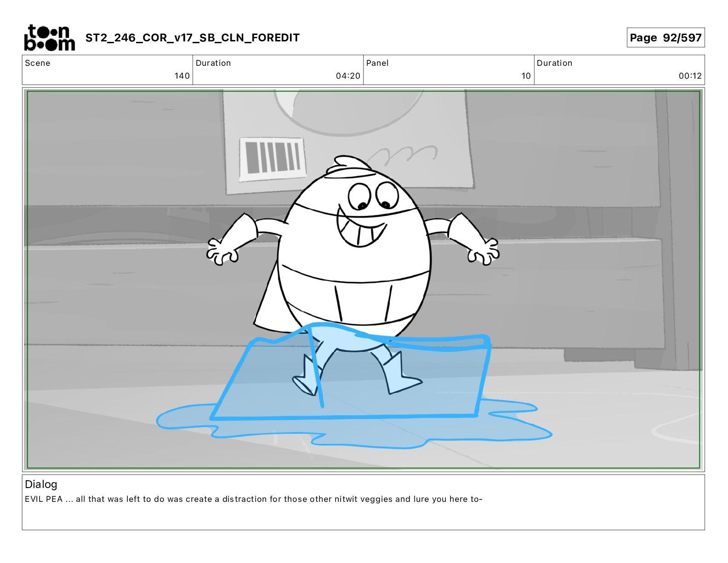Image resolution: width=728 pixels, height=563 pixels.
Task: Select the scene duration value 04:20
Action: point(348,76)
